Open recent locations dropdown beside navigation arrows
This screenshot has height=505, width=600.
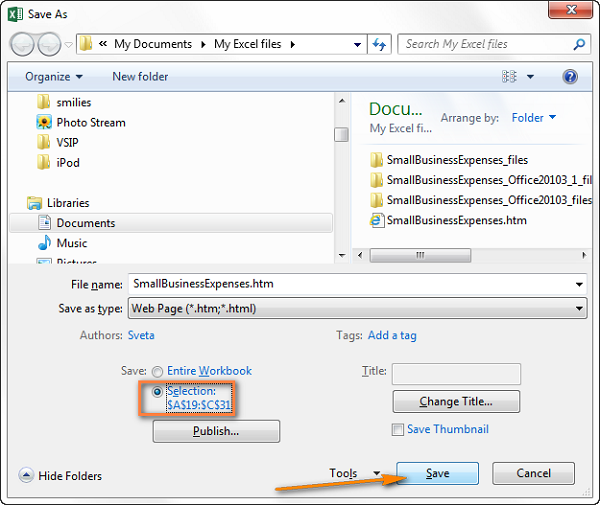point(68,45)
